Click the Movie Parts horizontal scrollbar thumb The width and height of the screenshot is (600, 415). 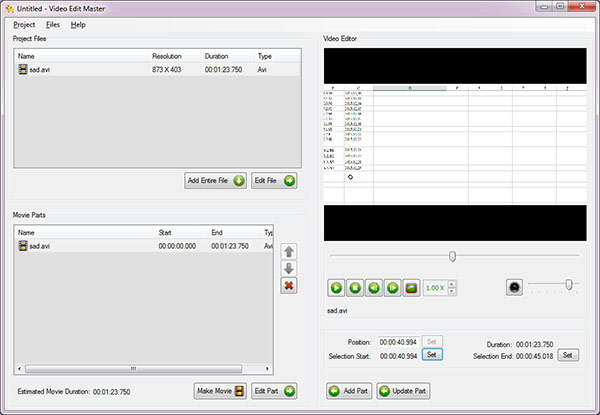pos(134,369)
